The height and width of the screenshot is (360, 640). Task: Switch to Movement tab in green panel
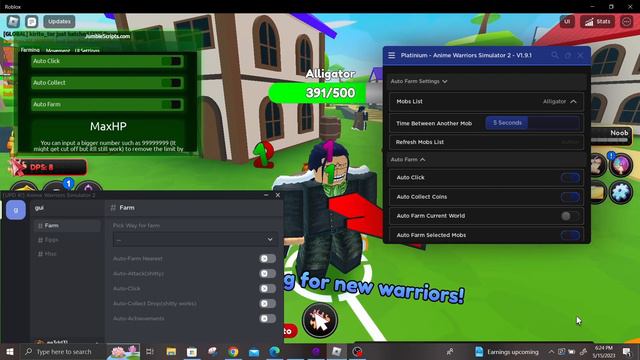[58, 51]
